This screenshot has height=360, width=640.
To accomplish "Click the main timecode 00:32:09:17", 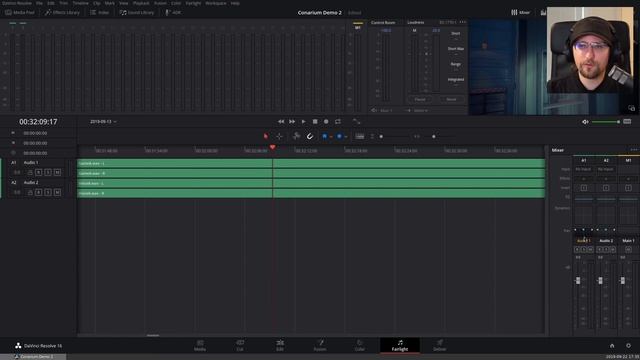I will 38,122.
